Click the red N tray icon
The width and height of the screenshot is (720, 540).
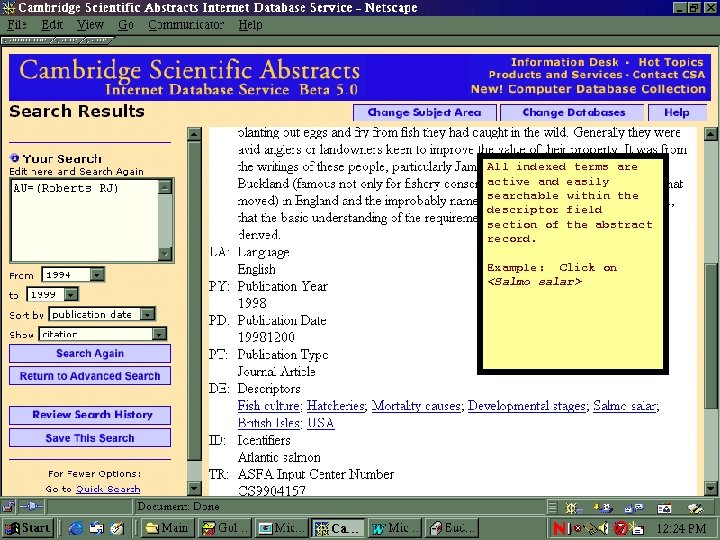coord(559,528)
